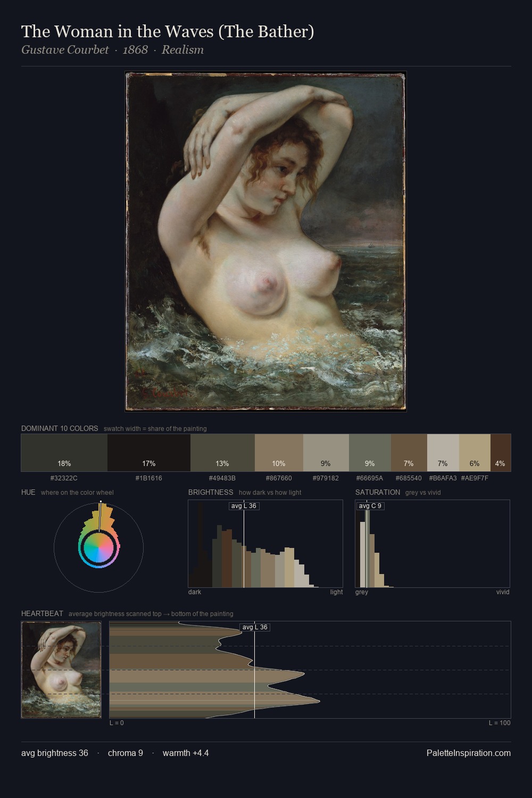Click the footer stat 'avg brightness 36'
The height and width of the screenshot is (798, 532).
[x=55, y=753]
